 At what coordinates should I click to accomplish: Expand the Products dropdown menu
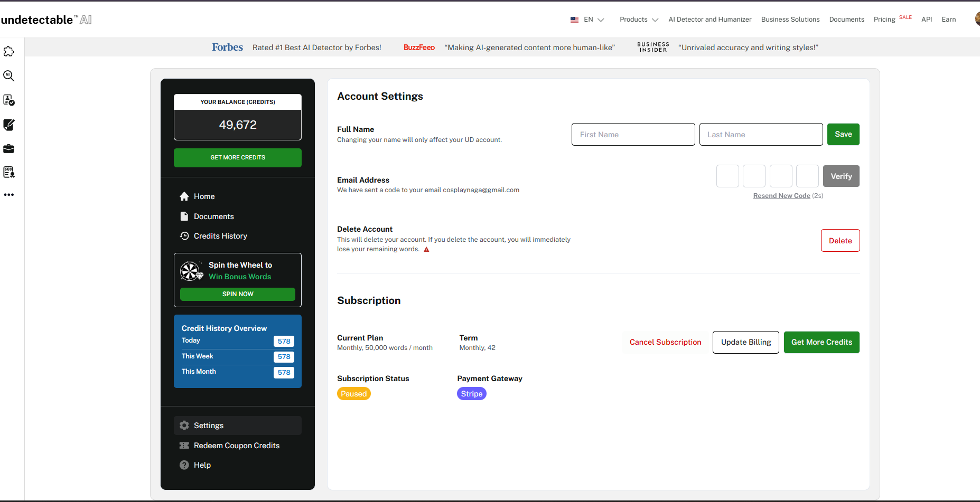click(x=639, y=20)
